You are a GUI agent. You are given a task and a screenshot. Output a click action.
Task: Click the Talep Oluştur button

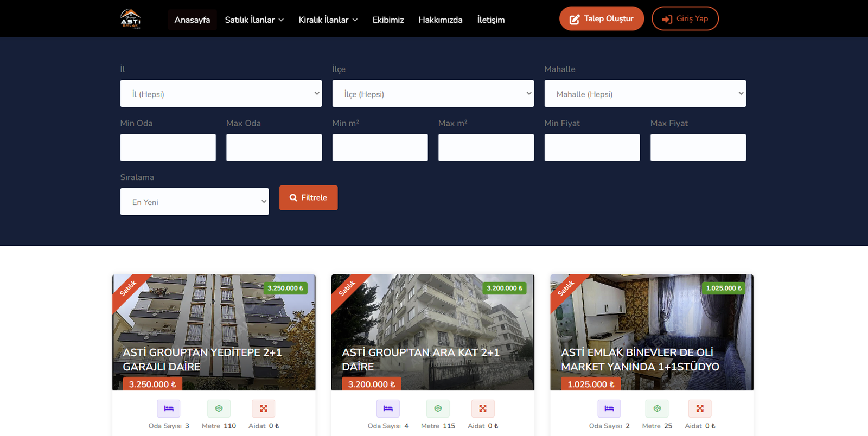point(601,18)
